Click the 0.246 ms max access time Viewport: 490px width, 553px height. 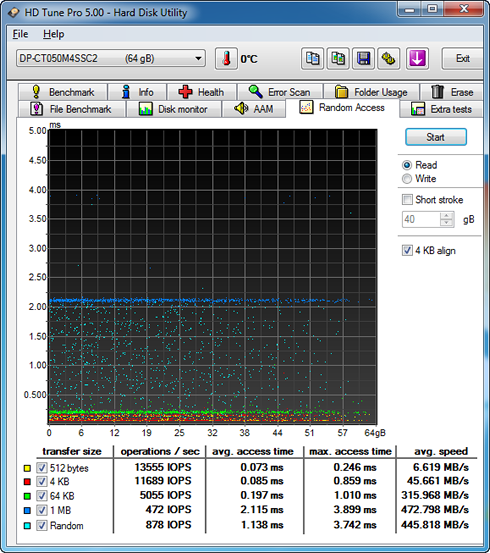point(355,467)
